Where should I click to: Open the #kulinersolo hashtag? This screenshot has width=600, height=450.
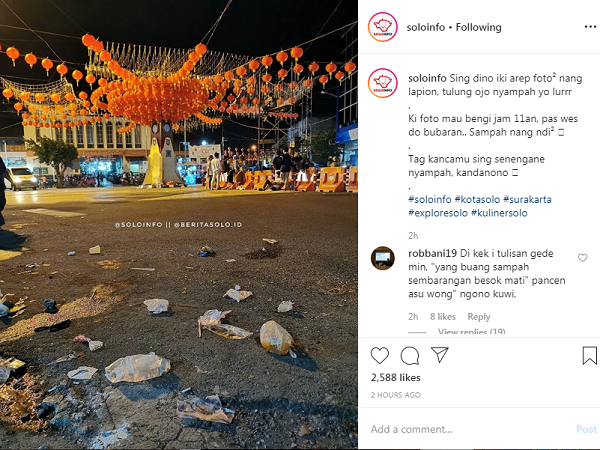pos(499,213)
